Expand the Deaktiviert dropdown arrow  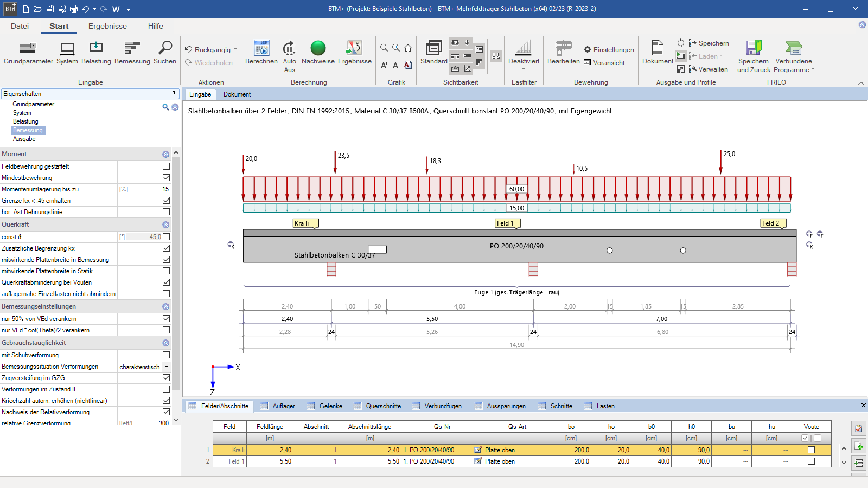click(524, 69)
